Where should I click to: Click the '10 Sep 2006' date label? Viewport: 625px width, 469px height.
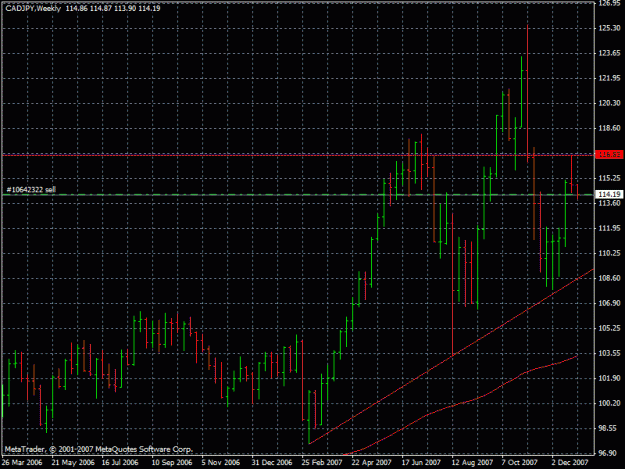coord(172,463)
